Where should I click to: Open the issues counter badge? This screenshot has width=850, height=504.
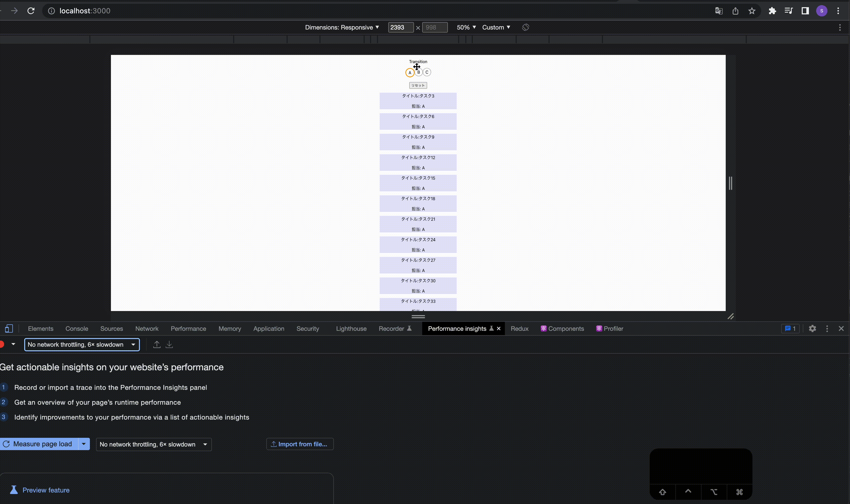(790, 328)
